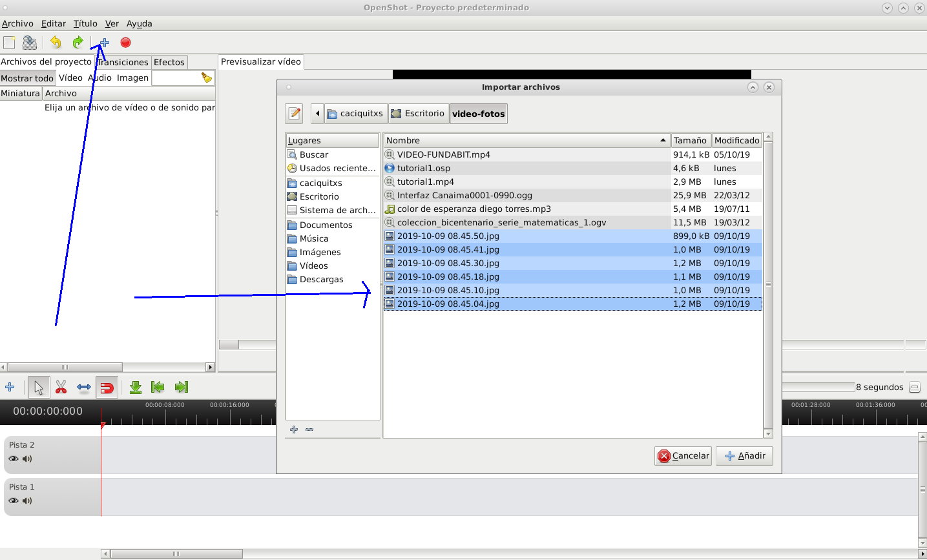Select the resize tool
This screenshot has height=560, width=927.
coord(84,388)
